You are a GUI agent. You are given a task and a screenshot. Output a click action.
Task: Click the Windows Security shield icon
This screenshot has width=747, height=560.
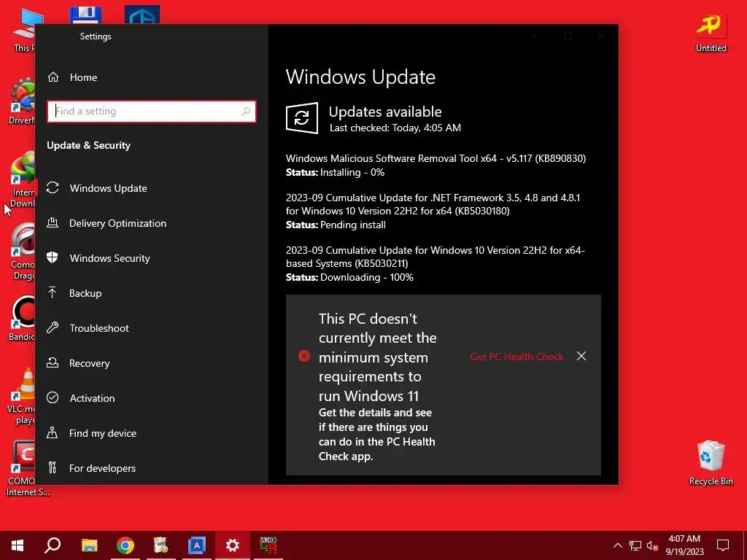click(53, 257)
